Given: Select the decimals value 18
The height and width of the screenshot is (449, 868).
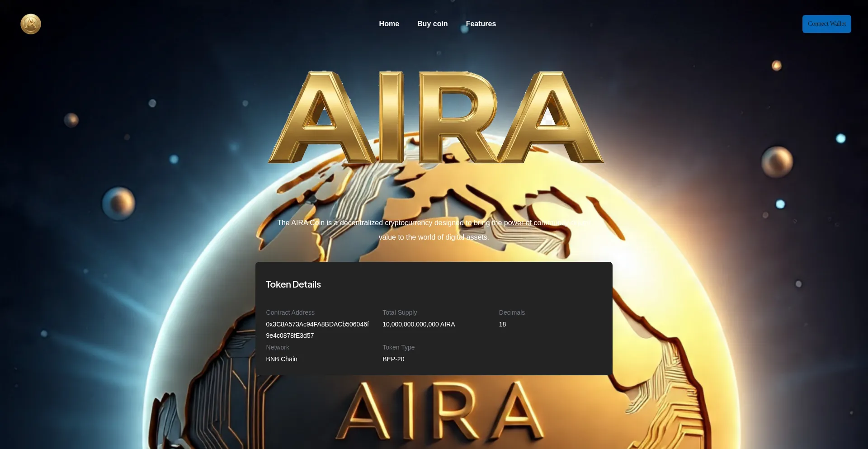Looking at the screenshot, I should [x=502, y=324].
